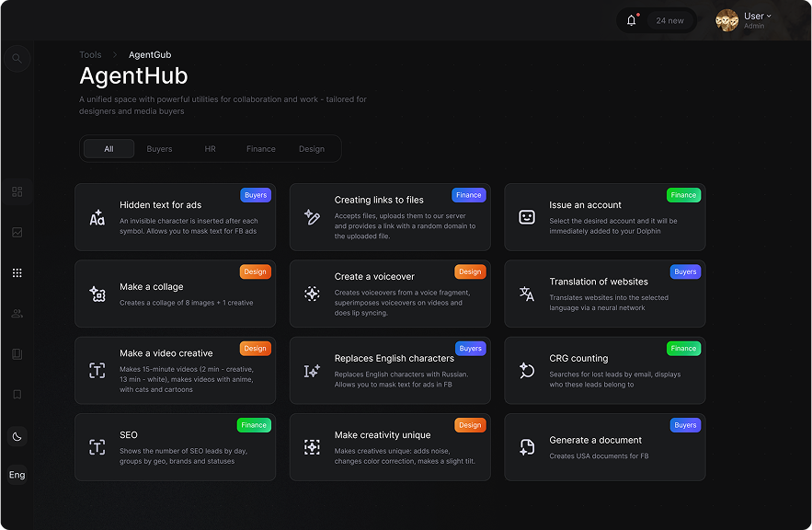The height and width of the screenshot is (530, 812).
Task: Open the search panel in the sidebar
Action: point(17,58)
